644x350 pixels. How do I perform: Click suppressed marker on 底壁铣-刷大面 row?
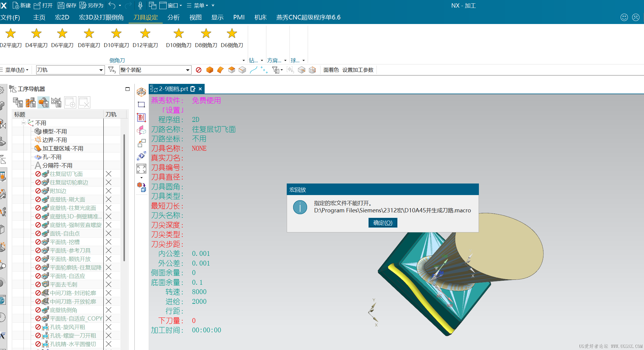(x=38, y=199)
